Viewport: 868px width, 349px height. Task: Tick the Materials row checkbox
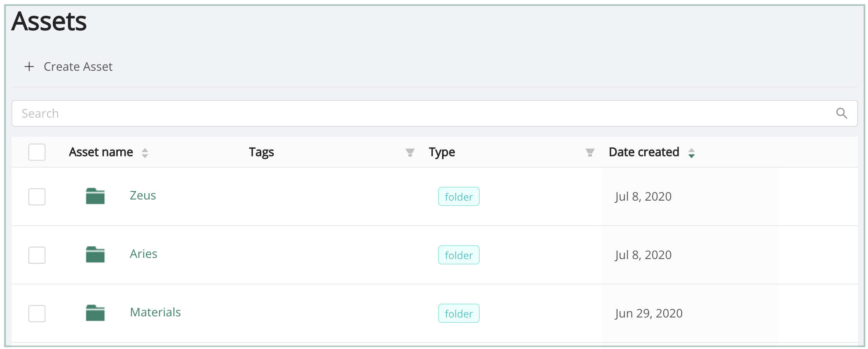(x=37, y=314)
